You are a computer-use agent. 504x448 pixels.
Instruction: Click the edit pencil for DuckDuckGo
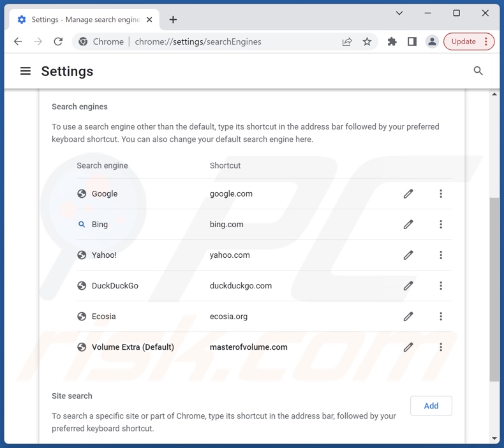pos(408,286)
